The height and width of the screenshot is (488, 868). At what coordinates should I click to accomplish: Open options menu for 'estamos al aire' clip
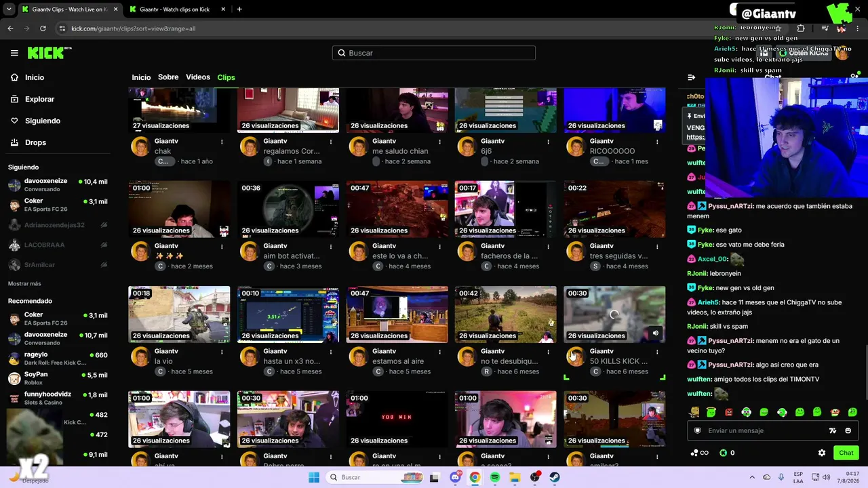coord(439,352)
